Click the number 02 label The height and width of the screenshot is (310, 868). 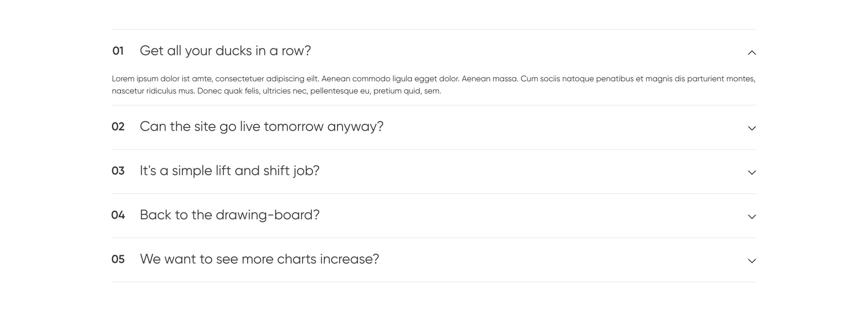pos(118,127)
